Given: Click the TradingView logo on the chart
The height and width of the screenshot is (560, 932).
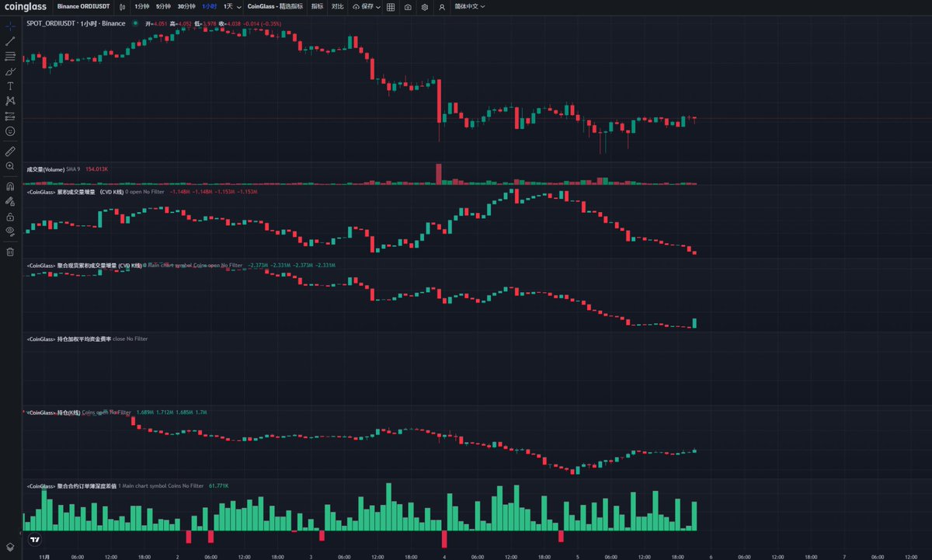Looking at the screenshot, I should (34, 539).
